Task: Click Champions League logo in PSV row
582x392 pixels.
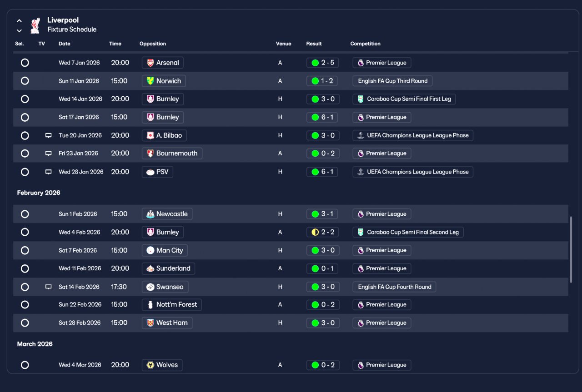Action: point(361,172)
